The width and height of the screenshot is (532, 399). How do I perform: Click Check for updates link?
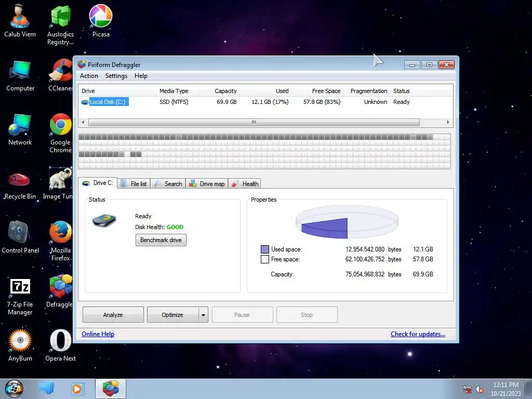tap(418, 334)
